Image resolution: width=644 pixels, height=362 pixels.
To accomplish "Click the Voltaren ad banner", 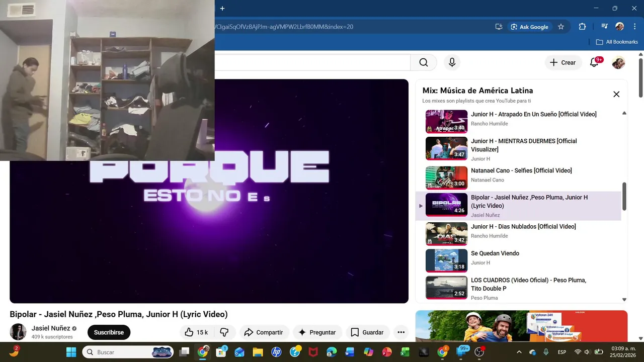I will [x=521, y=326].
